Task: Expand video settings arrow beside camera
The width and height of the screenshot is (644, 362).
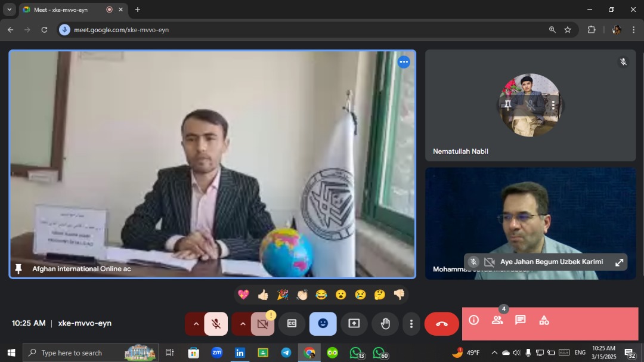Action: pyautogui.click(x=242, y=324)
